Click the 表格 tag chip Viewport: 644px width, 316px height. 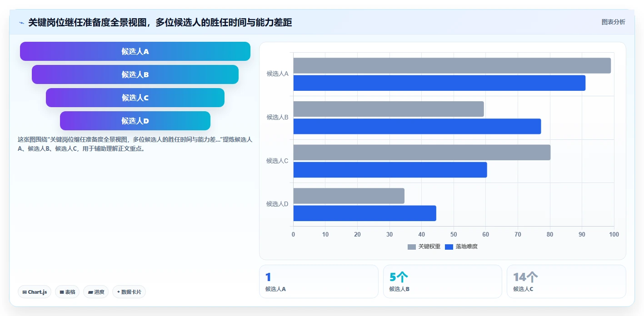[67, 292]
